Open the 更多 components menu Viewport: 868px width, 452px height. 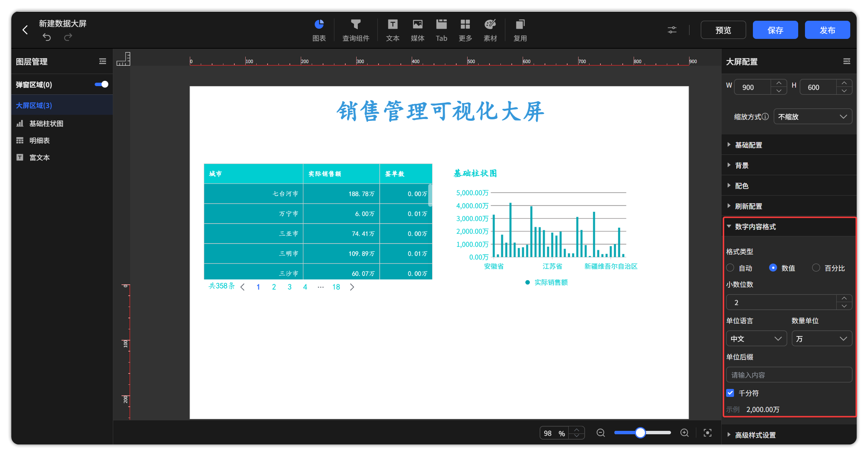click(465, 30)
